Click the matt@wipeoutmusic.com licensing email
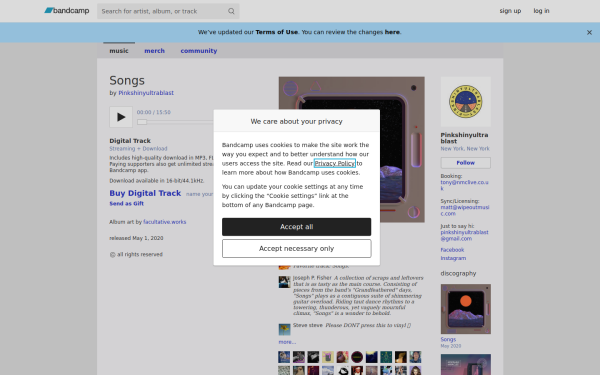Screen dimensions: 600x375 tap(465, 210)
